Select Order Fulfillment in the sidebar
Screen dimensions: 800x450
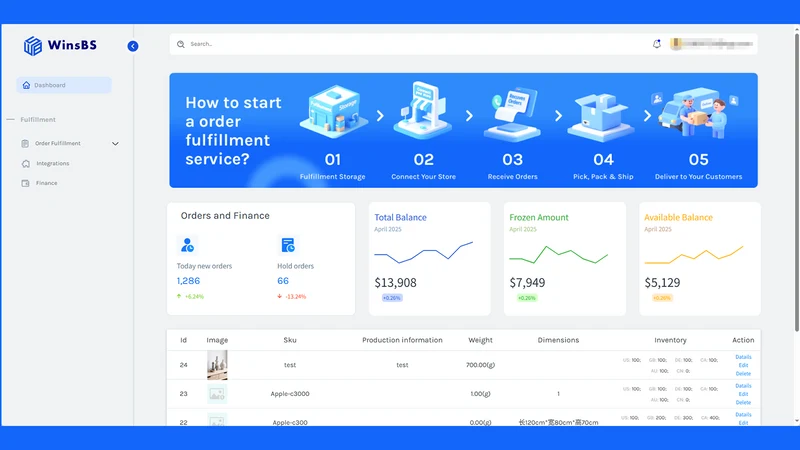pyautogui.click(x=58, y=143)
